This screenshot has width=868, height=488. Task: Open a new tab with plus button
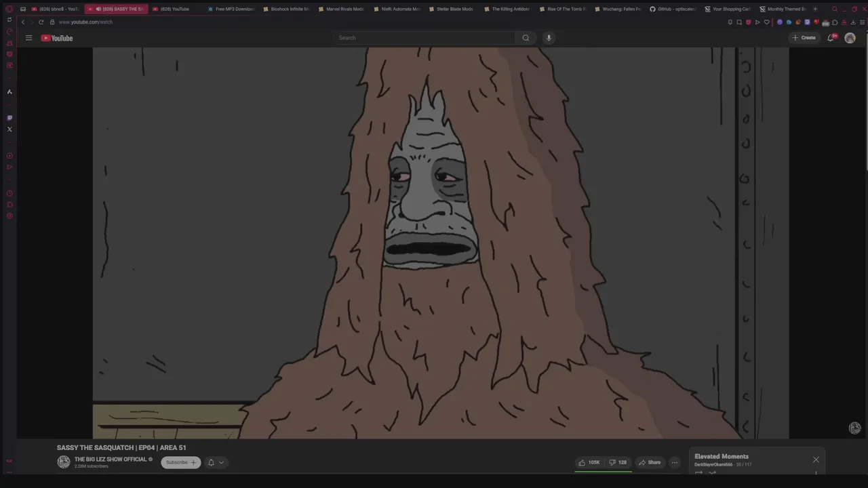(x=815, y=9)
